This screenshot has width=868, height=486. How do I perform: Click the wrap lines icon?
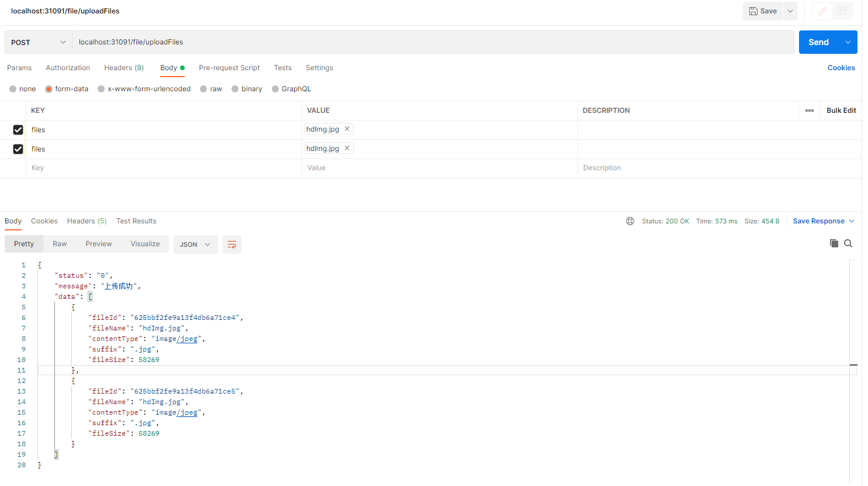232,244
